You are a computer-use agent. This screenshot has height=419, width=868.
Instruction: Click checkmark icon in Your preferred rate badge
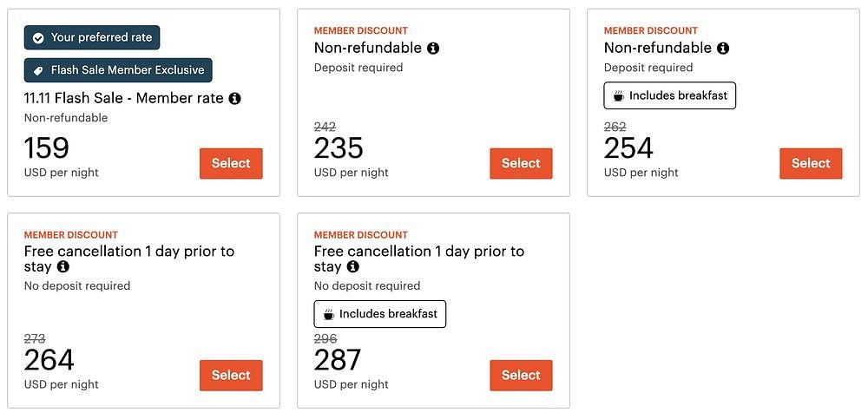(38, 37)
